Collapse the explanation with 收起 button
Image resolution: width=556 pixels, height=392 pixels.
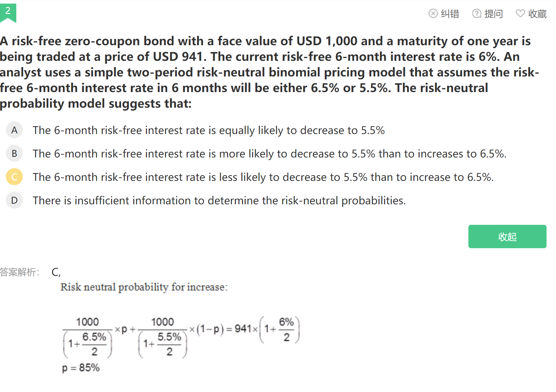coord(507,237)
